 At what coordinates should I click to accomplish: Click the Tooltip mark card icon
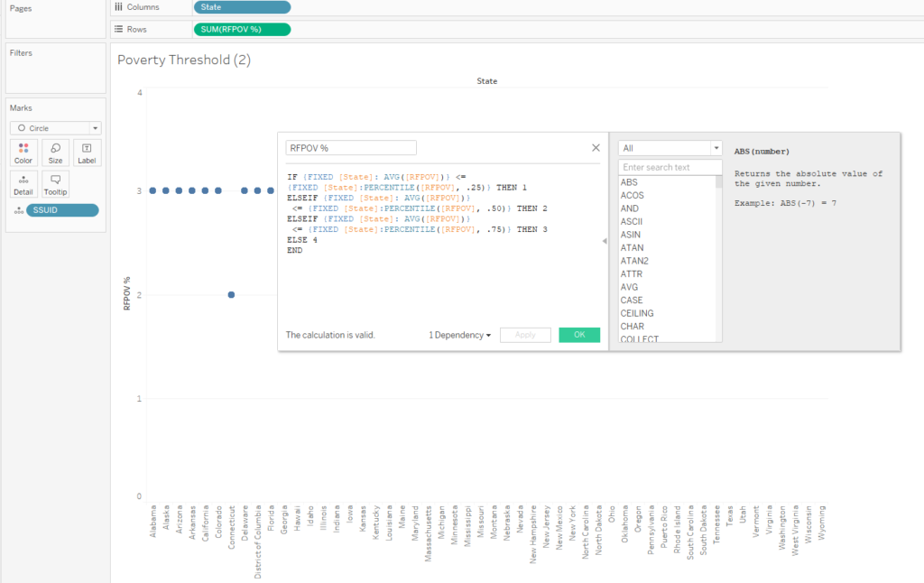click(x=55, y=184)
